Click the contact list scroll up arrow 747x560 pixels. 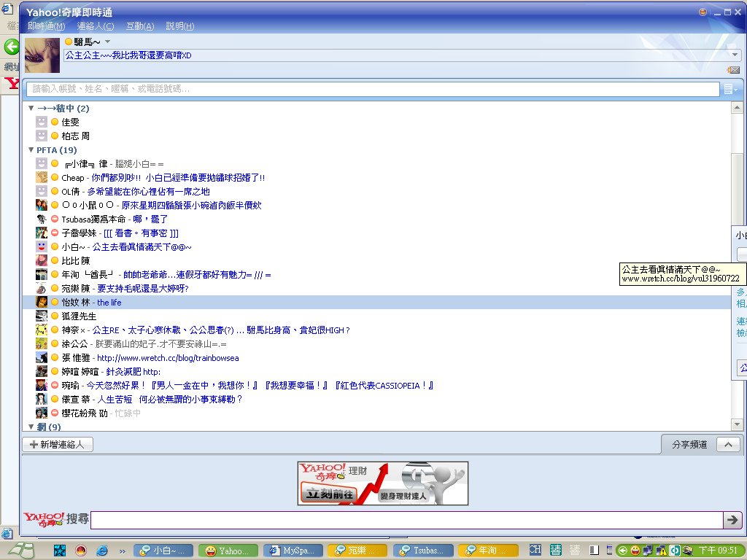737,108
